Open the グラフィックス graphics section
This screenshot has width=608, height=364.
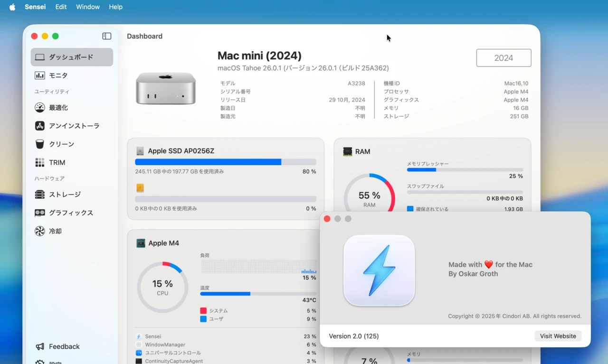pos(71,213)
